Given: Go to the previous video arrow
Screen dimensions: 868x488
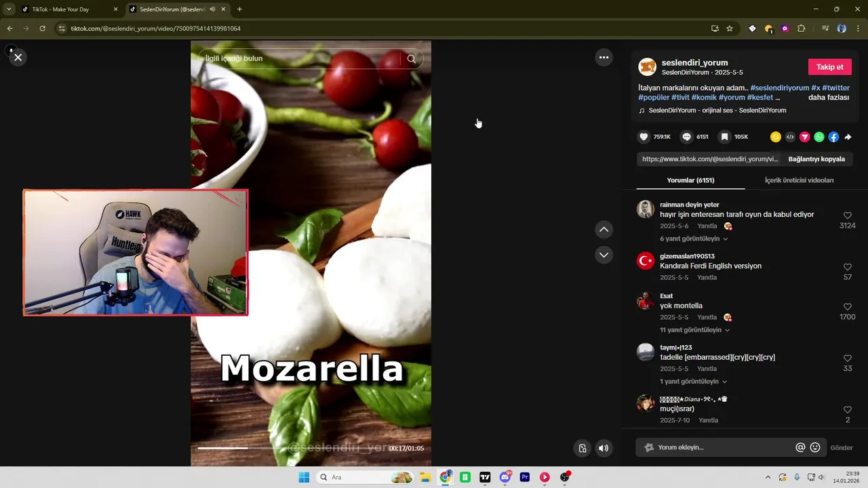Looking at the screenshot, I should pos(604,230).
